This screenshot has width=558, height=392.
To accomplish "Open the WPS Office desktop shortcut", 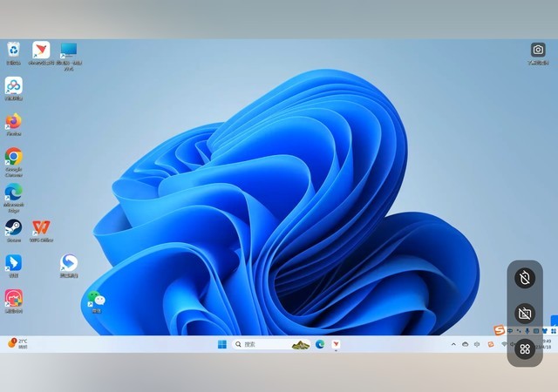I will click(x=41, y=231).
